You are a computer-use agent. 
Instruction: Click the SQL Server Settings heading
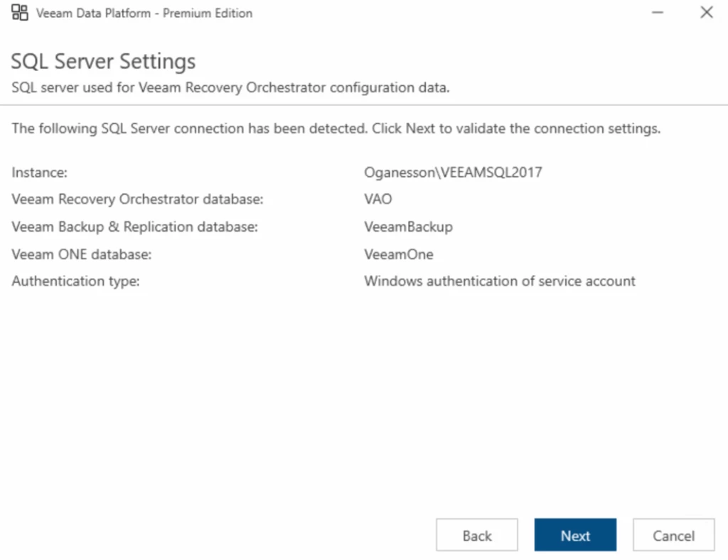click(x=103, y=61)
